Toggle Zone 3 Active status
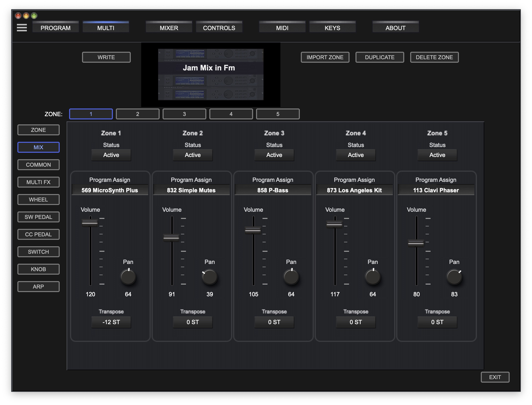Viewport: 532px width, 405px height. pos(274,155)
